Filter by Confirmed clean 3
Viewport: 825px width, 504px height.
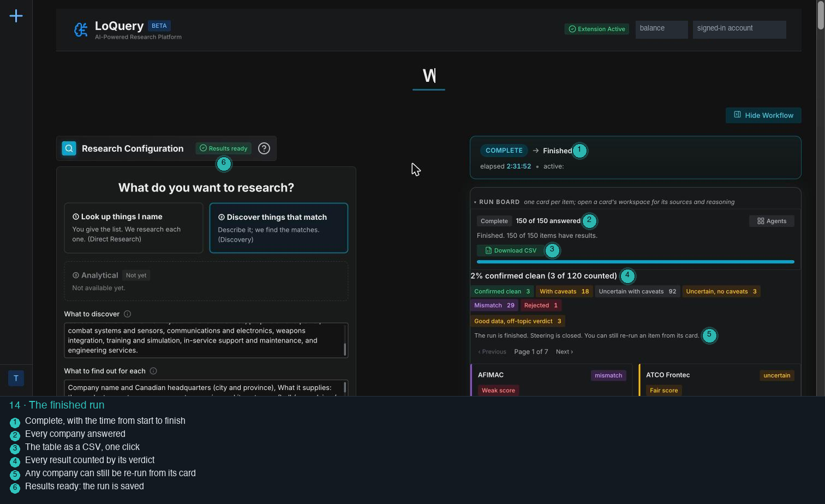click(x=502, y=291)
